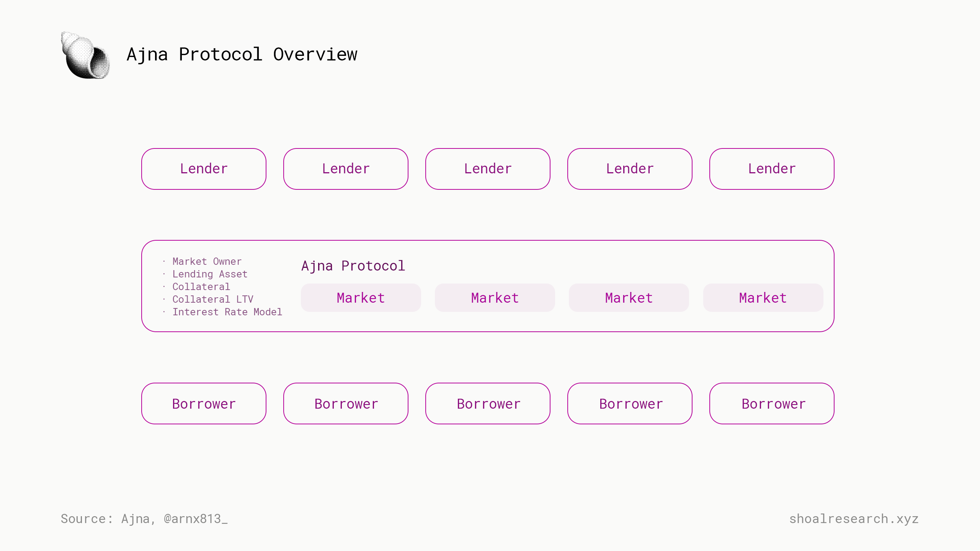Select the fourth Borrower box
Viewport: 980px width, 551px height.
click(x=630, y=403)
